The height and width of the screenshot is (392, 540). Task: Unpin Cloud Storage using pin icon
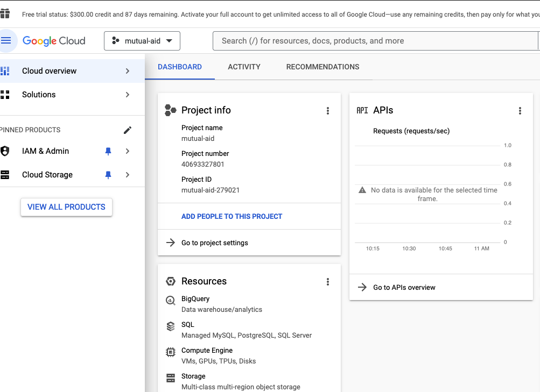[108, 175]
